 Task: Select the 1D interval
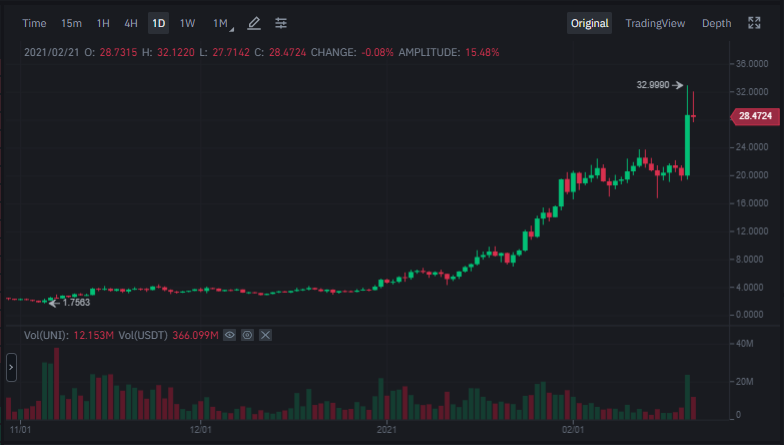click(158, 24)
